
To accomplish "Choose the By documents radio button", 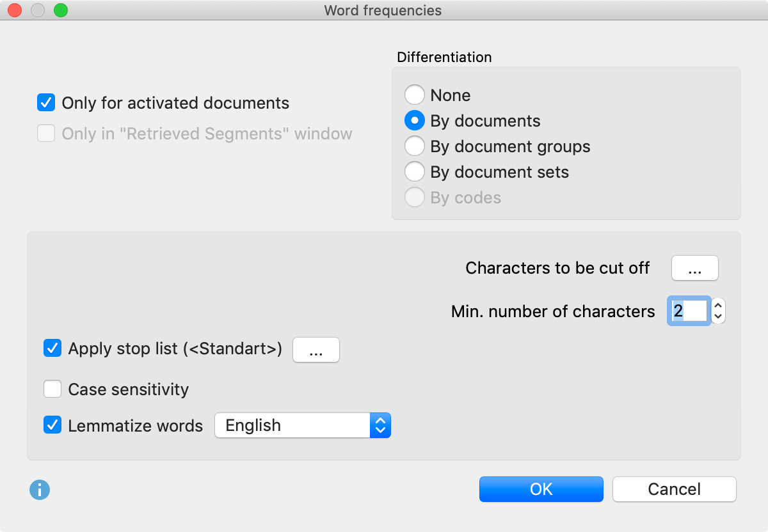I will (x=415, y=121).
